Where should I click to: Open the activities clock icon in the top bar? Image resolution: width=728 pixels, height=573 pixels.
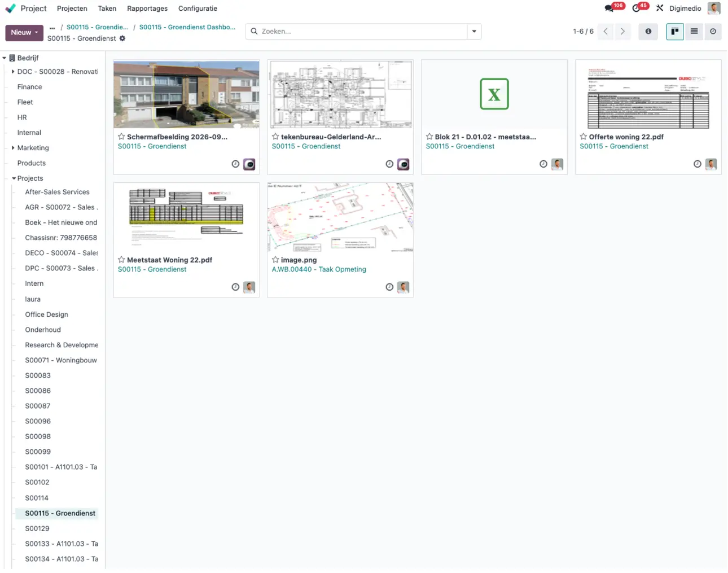pos(637,8)
